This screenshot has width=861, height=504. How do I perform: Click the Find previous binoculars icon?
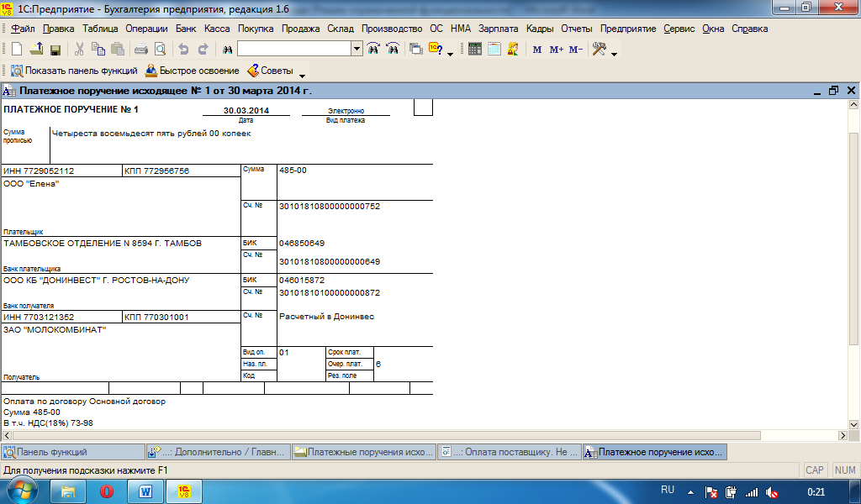393,49
